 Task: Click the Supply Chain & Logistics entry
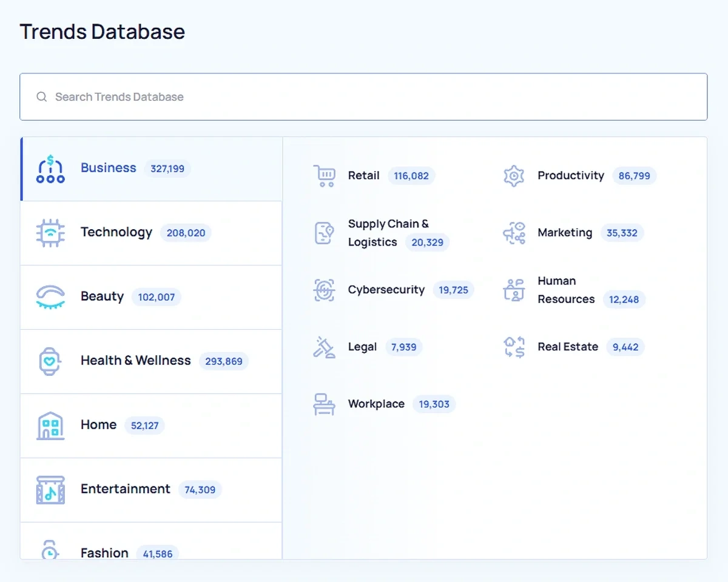(388, 233)
